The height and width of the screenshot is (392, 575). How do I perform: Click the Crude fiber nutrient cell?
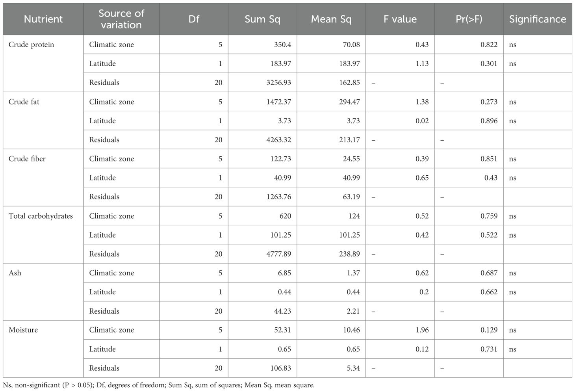tap(27, 159)
